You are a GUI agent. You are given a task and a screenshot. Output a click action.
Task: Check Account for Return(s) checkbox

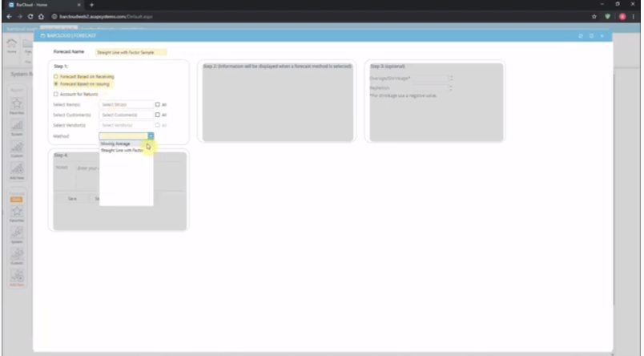pos(56,94)
